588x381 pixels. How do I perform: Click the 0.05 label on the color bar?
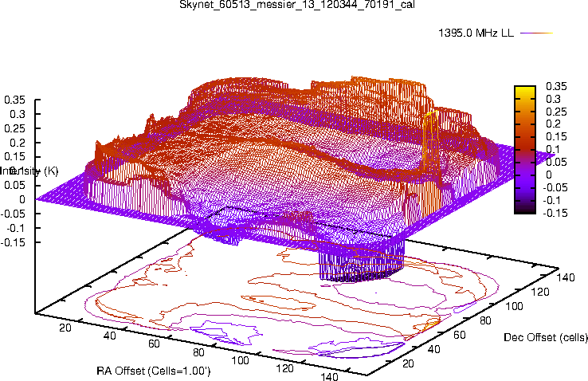point(556,162)
